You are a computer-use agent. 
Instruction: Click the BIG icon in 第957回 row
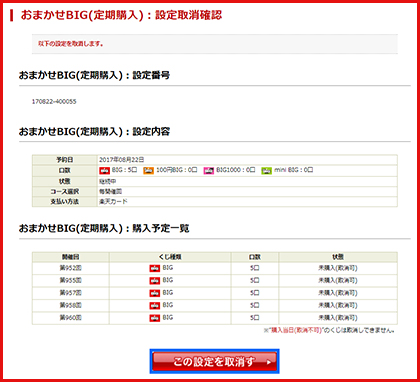154,293
